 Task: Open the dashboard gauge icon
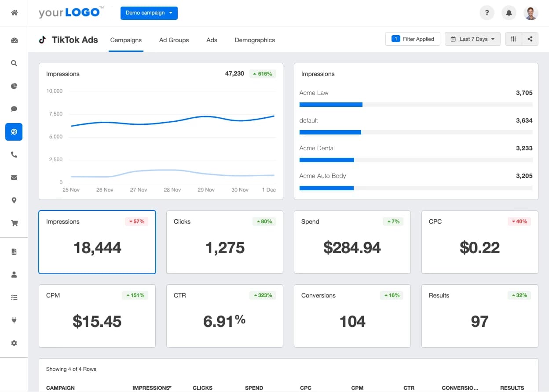tap(14, 40)
